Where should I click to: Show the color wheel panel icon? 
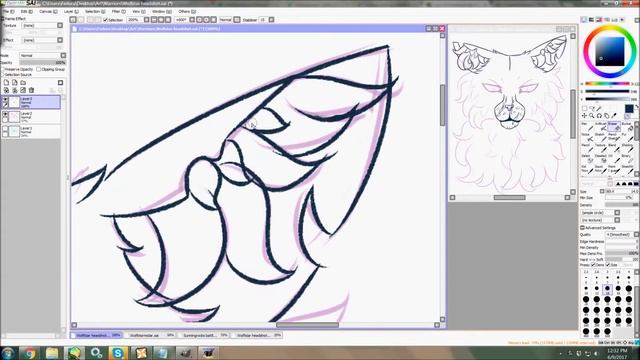point(584,20)
